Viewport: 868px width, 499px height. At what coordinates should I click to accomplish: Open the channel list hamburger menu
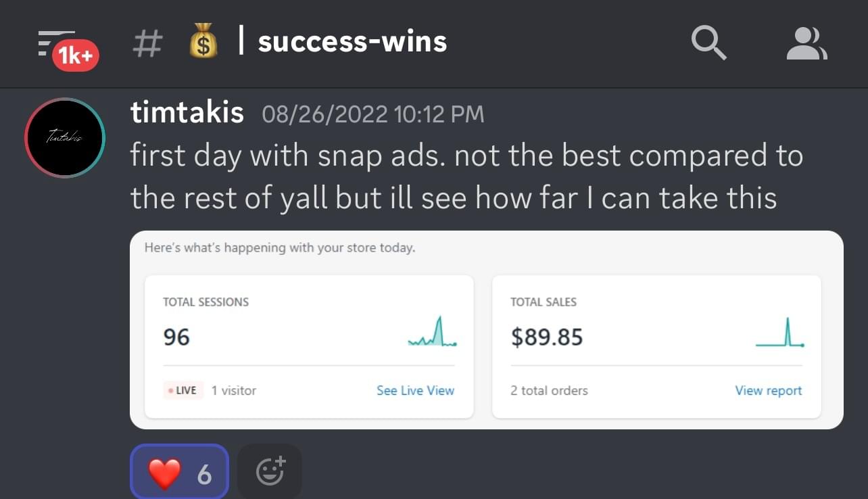[x=56, y=43]
